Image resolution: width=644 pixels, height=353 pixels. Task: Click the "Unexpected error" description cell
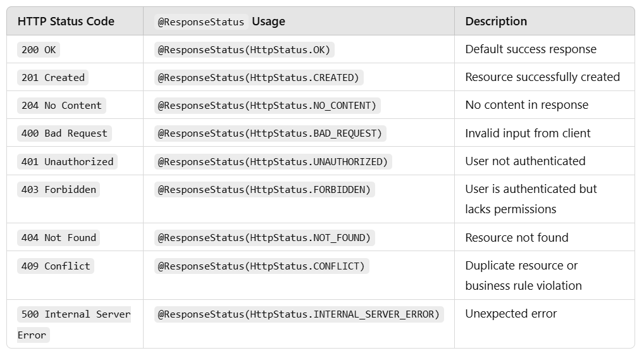pos(511,314)
